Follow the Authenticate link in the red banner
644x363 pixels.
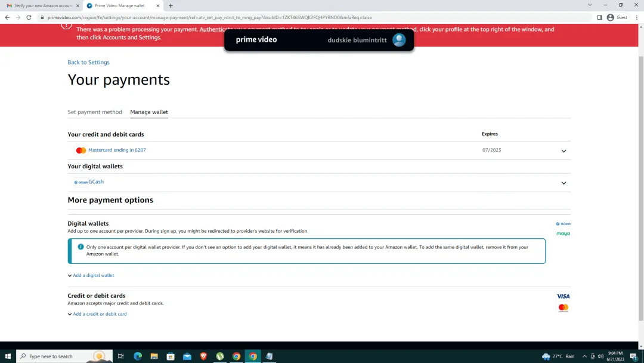point(212,29)
